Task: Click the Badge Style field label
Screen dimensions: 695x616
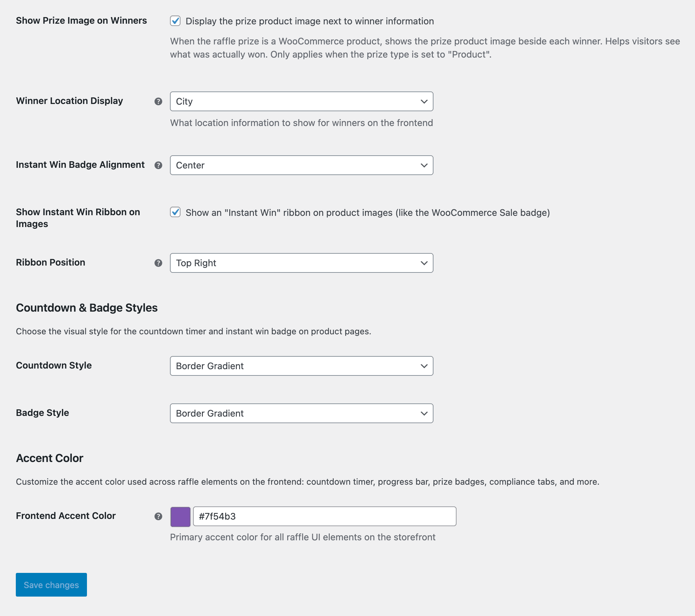Action: tap(42, 413)
